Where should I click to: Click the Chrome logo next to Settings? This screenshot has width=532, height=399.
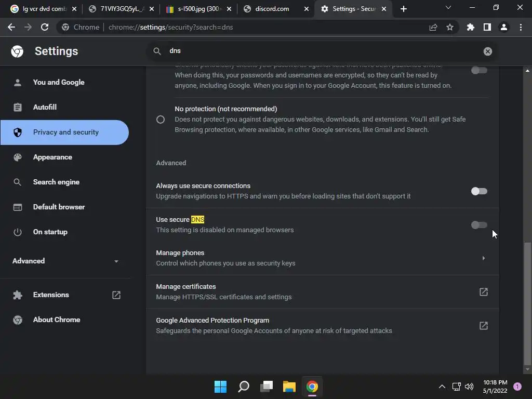click(x=17, y=51)
